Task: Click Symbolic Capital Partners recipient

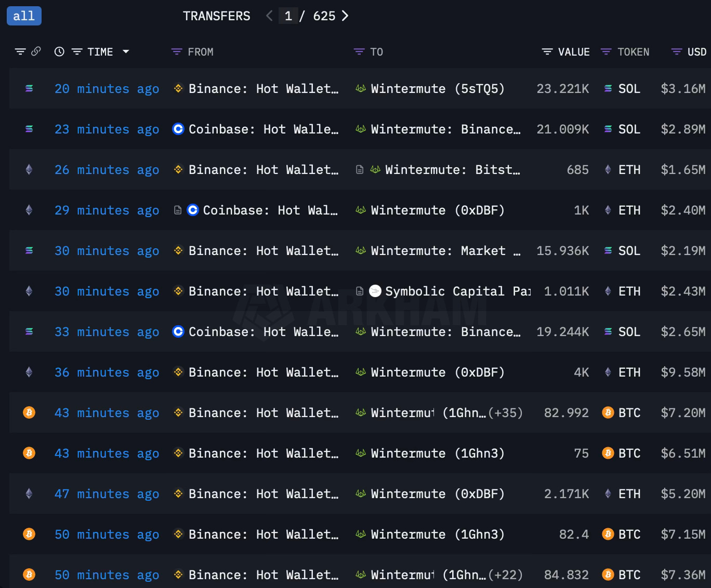Action: [x=458, y=291]
